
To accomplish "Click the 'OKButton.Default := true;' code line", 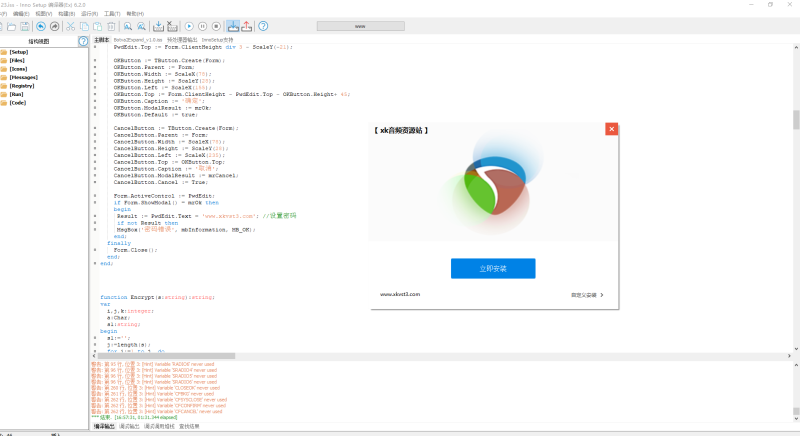I will [x=156, y=115].
